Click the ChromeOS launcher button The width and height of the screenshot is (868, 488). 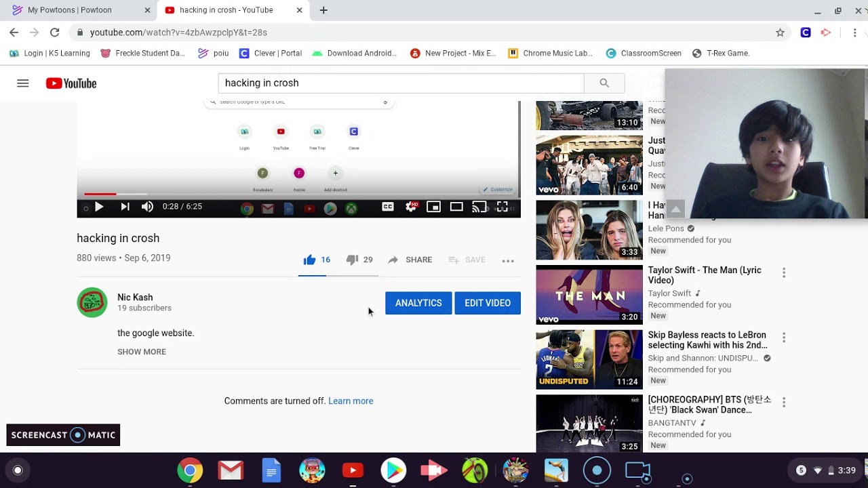click(x=18, y=470)
